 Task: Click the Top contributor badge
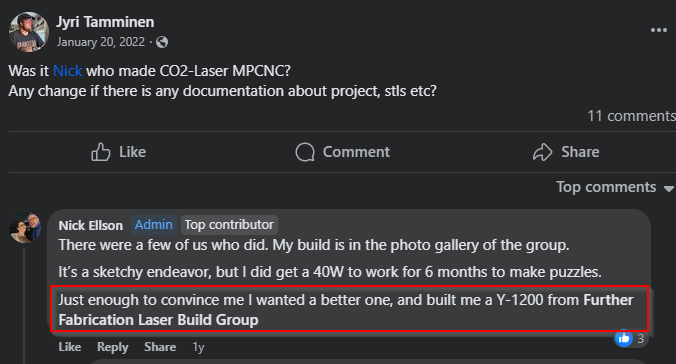click(x=229, y=225)
